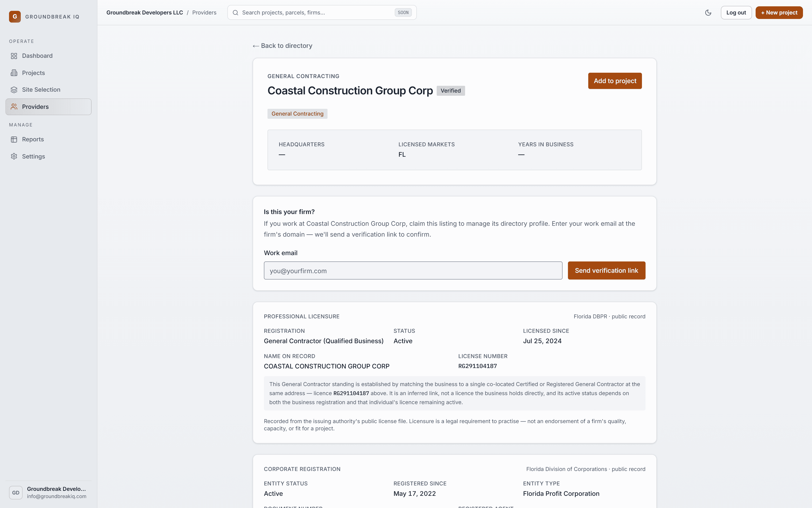Go to Site Selection page
812x508 pixels.
48,90
